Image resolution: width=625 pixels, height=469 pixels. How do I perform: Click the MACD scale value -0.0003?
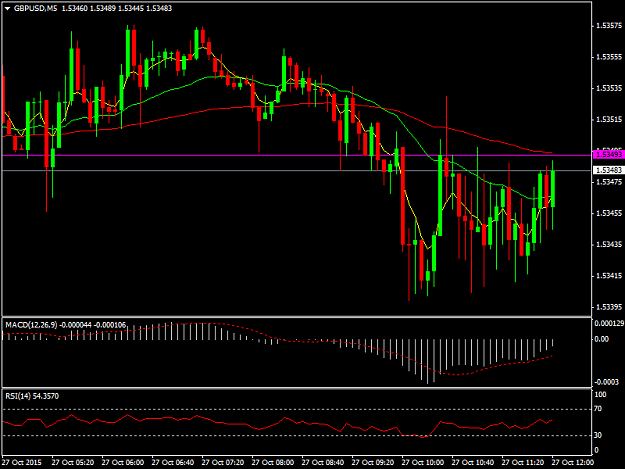click(x=607, y=382)
